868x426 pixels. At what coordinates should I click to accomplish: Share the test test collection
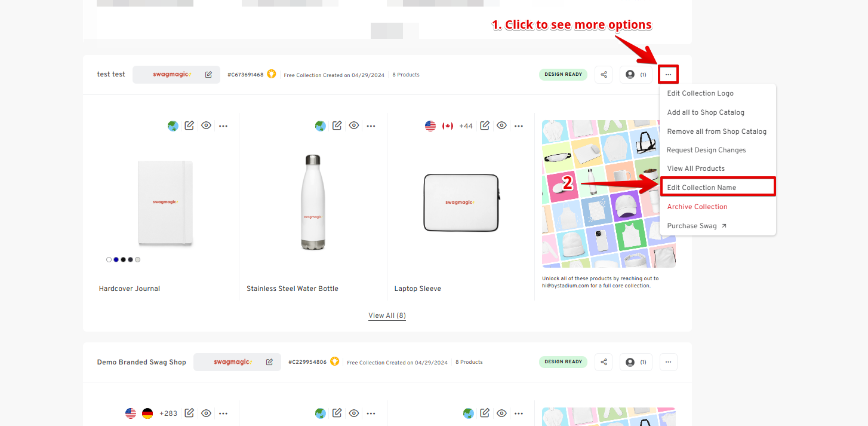pyautogui.click(x=604, y=75)
